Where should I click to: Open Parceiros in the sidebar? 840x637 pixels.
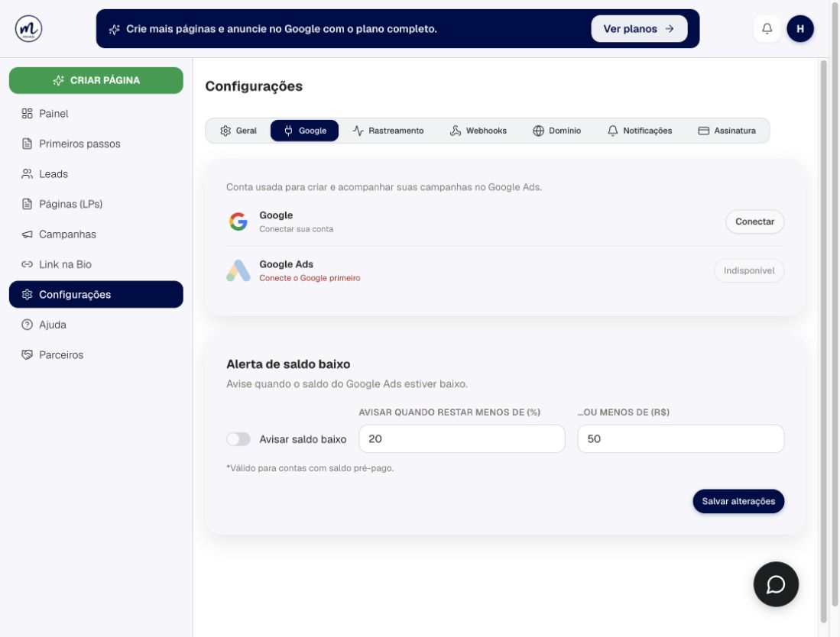(x=96, y=355)
